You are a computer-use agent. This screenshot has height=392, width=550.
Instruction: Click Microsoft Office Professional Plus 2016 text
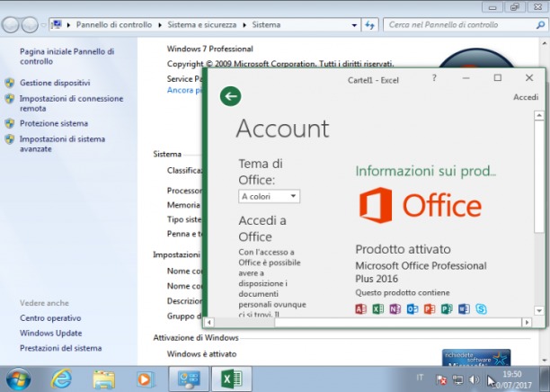point(421,272)
